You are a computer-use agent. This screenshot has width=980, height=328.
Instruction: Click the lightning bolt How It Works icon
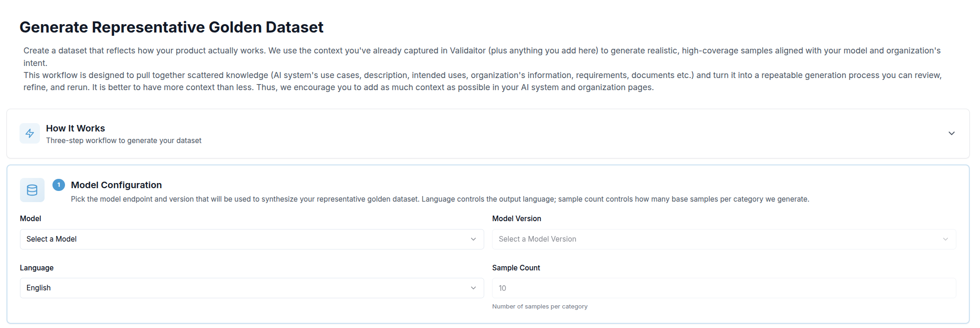pos(30,134)
